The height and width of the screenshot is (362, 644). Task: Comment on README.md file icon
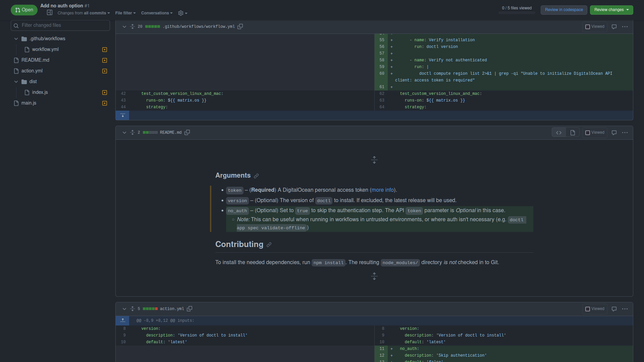[x=614, y=133]
